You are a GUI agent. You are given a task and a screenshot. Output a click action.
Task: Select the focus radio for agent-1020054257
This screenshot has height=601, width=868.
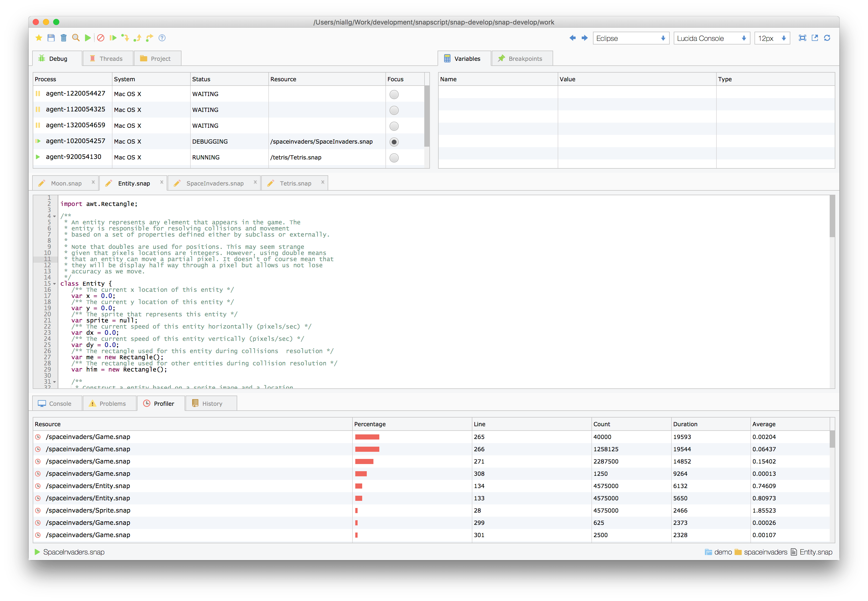click(394, 142)
